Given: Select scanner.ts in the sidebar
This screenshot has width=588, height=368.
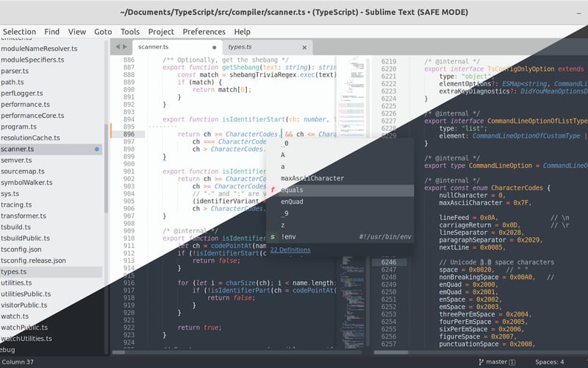Looking at the screenshot, I should 51,149.
